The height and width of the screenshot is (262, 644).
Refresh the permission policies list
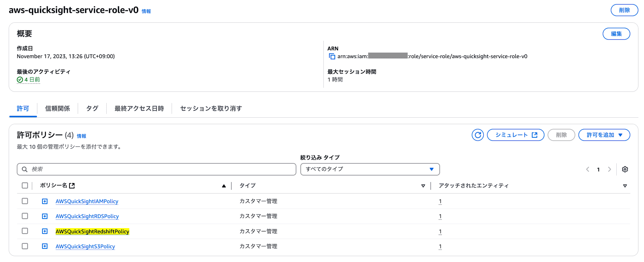(478, 135)
